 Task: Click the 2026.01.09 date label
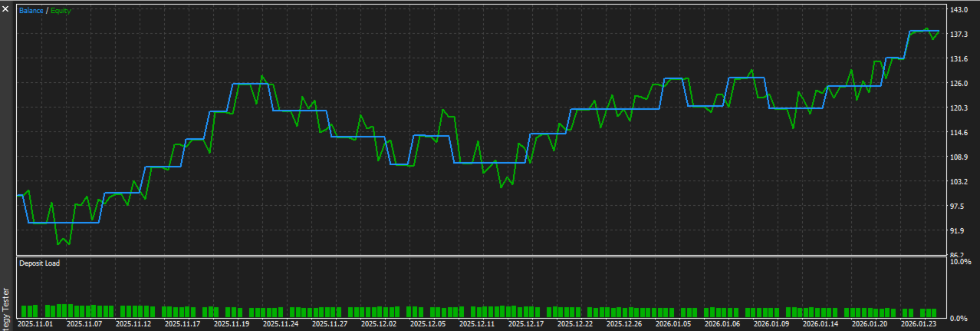[x=771, y=324]
